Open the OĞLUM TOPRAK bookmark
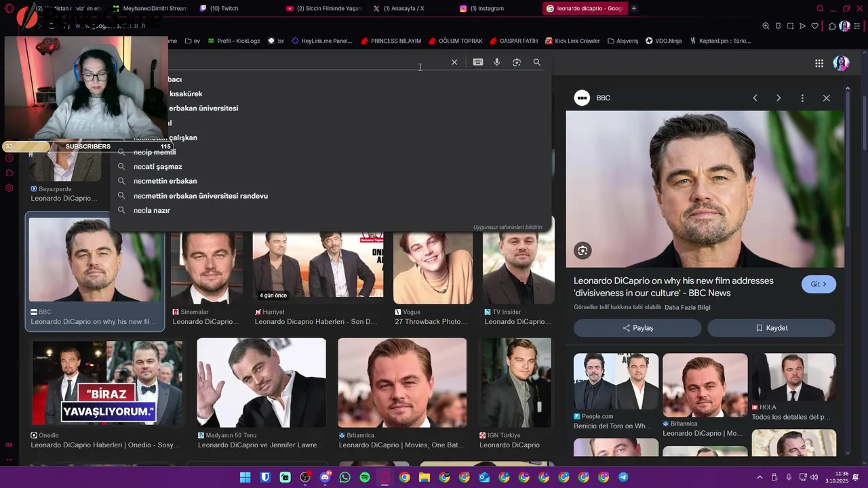868x488 pixels. 456,41
